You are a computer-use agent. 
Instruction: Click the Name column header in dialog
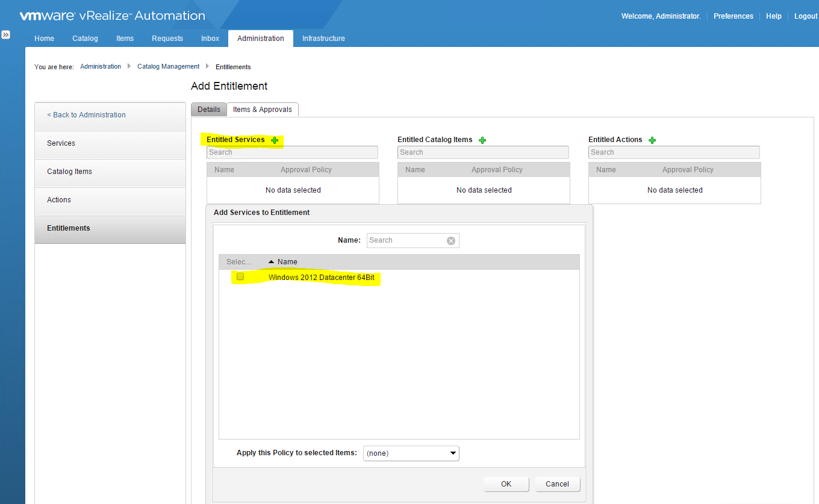[287, 262]
